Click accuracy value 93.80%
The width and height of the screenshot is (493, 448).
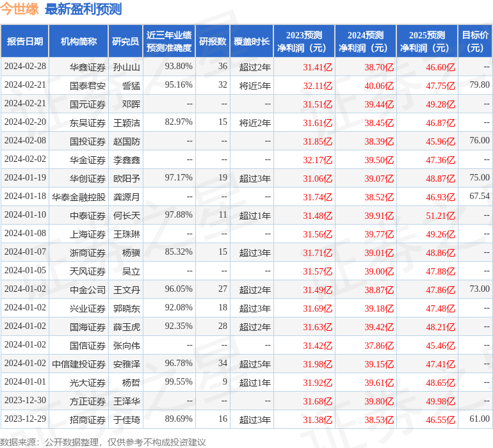pos(179,67)
